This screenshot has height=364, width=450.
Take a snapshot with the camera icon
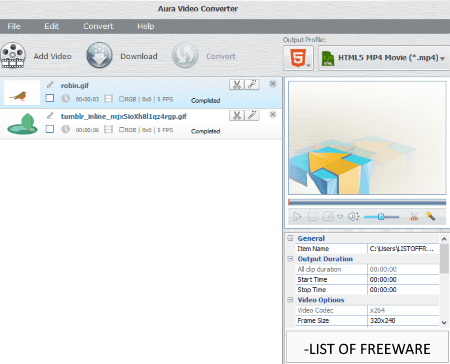point(328,216)
